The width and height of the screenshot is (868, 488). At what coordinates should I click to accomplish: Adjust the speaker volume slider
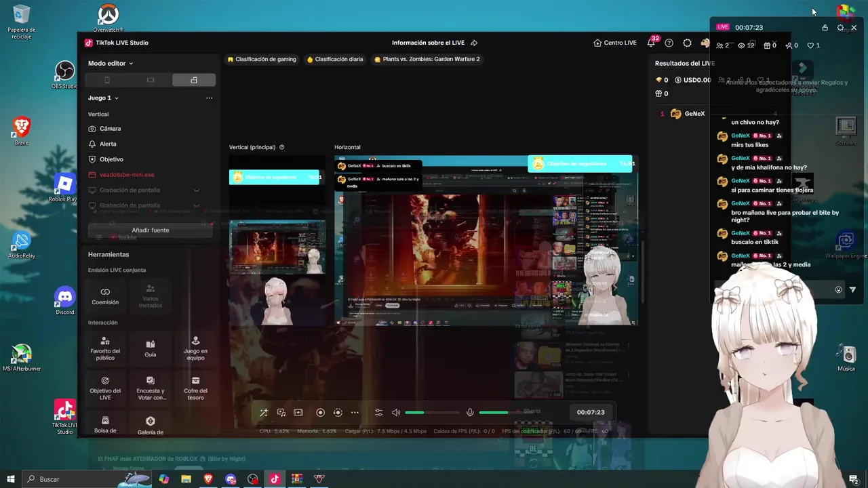[x=432, y=412]
